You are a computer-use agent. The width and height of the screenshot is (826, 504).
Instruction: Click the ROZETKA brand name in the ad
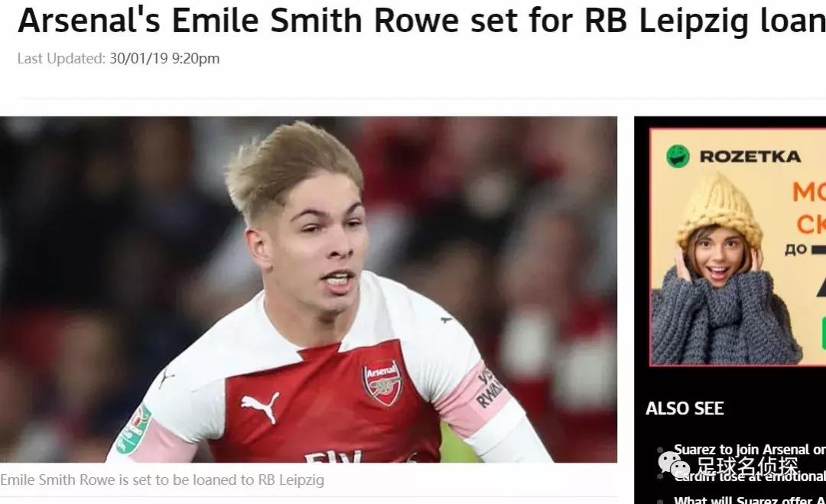[x=750, y=157]
